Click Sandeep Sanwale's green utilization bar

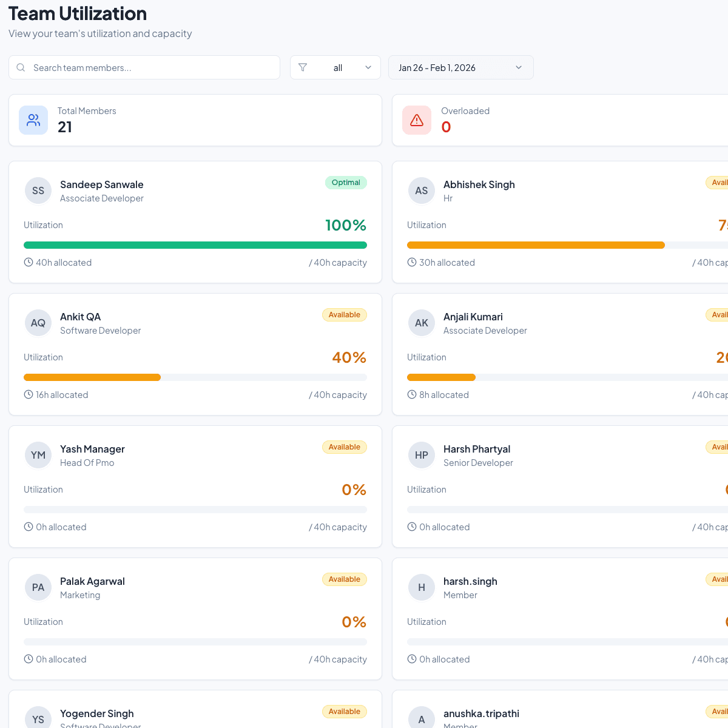(195, 245)
